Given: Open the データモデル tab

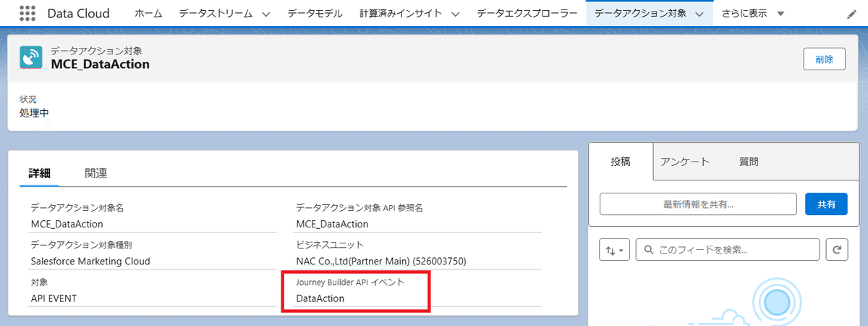Looking at the screenshot, I should tap(315, 14).
